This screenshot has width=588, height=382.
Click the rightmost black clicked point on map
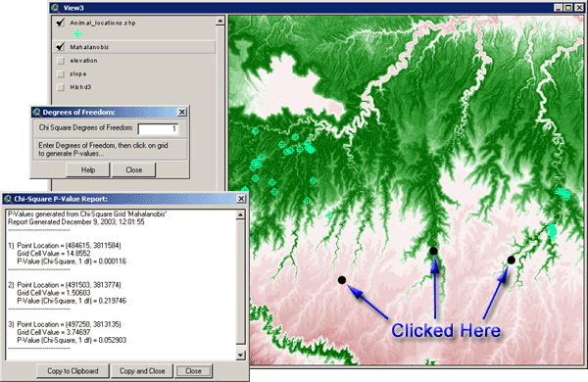[512, 260]
